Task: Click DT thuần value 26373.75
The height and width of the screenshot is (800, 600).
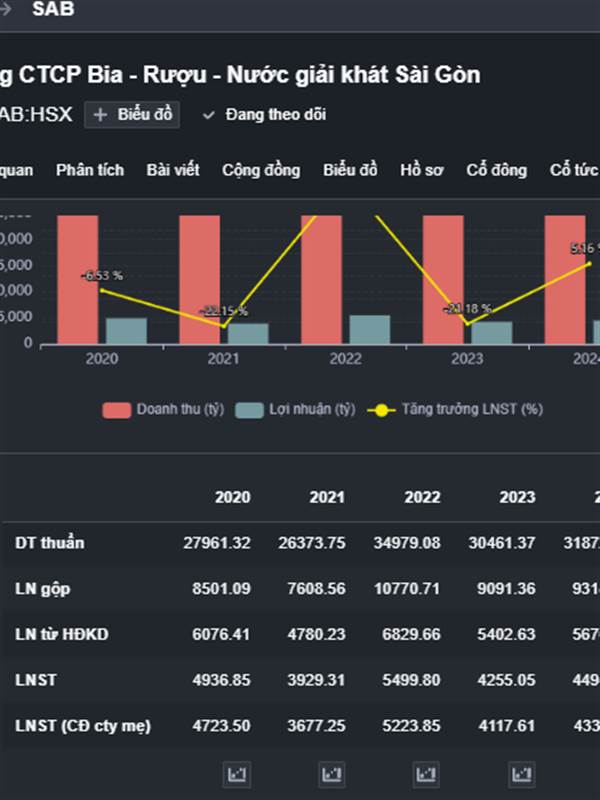Action: (x=312, y=543)
